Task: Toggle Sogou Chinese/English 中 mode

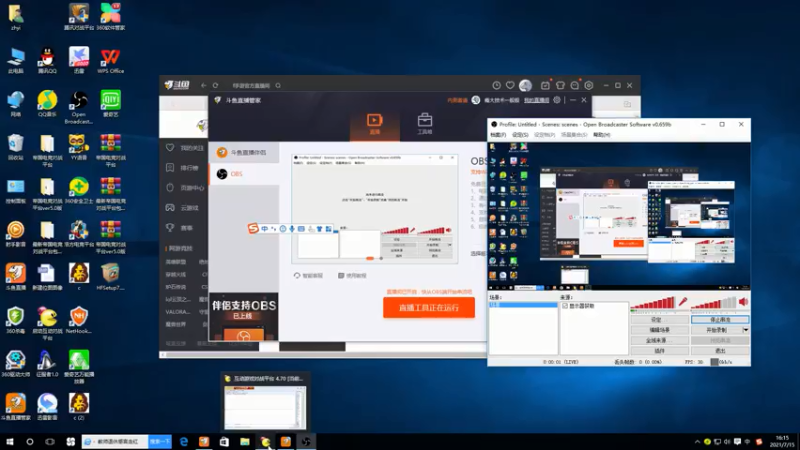Action: tap(264, 229)
